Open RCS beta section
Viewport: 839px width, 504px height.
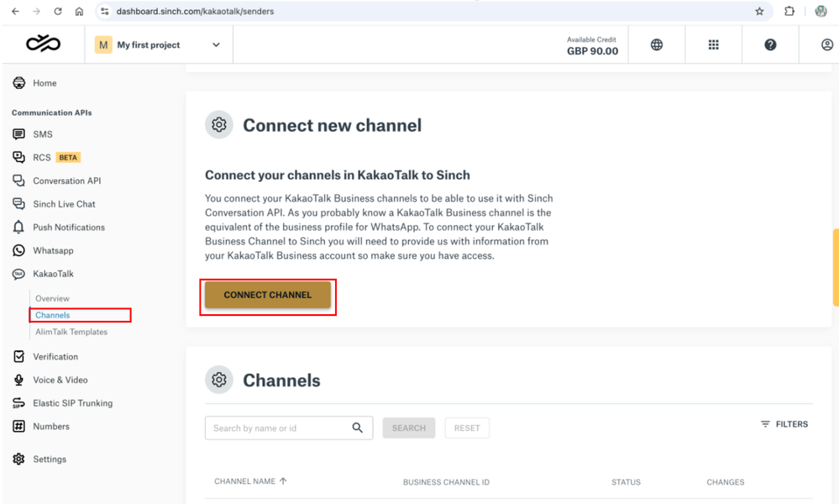point(46,157)
